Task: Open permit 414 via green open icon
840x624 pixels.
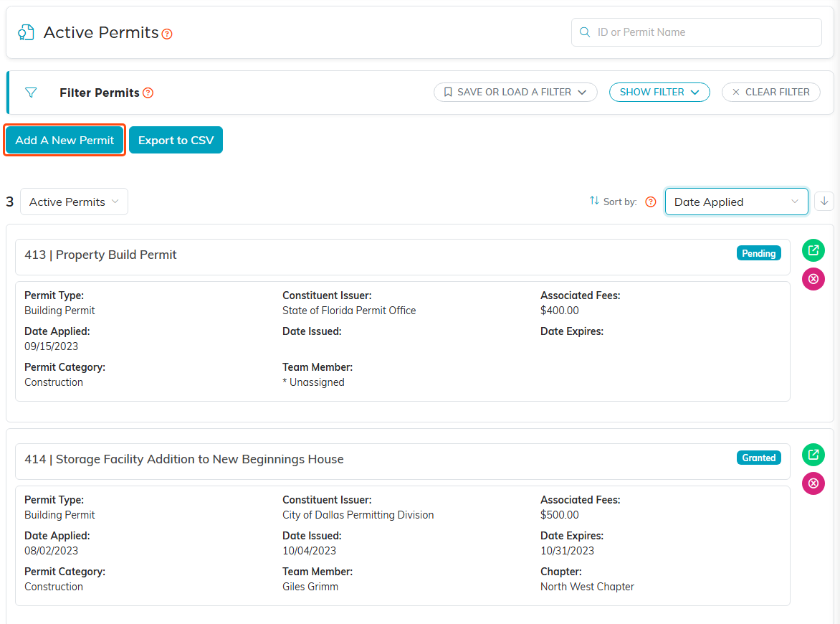Action: click(x=813, y=455)
